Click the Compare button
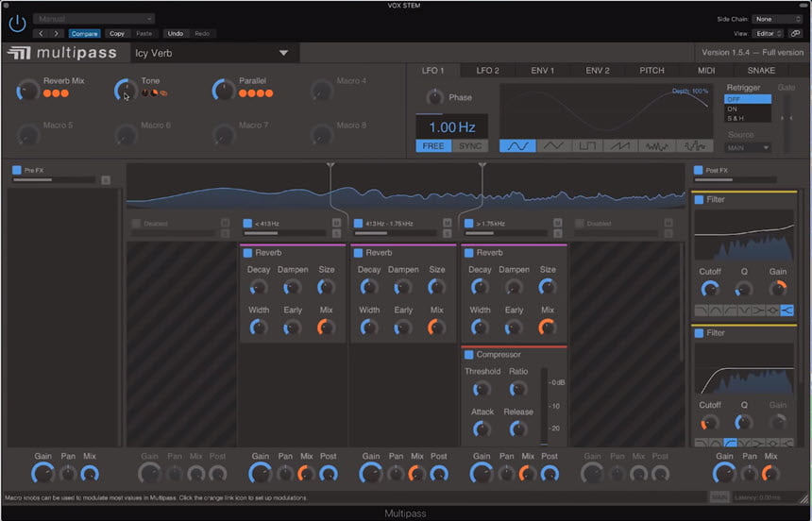Screen dimensions: 812x521 (x=84, y=34)
